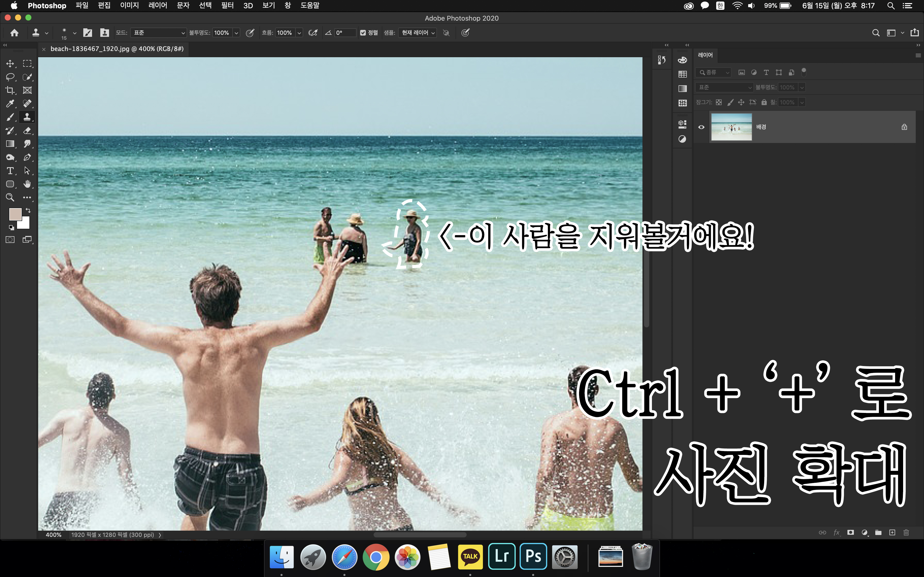Viewport: 924px width, 577px height.
Task: Toggle Quick Mask mode icon
Action: (10, 240)
